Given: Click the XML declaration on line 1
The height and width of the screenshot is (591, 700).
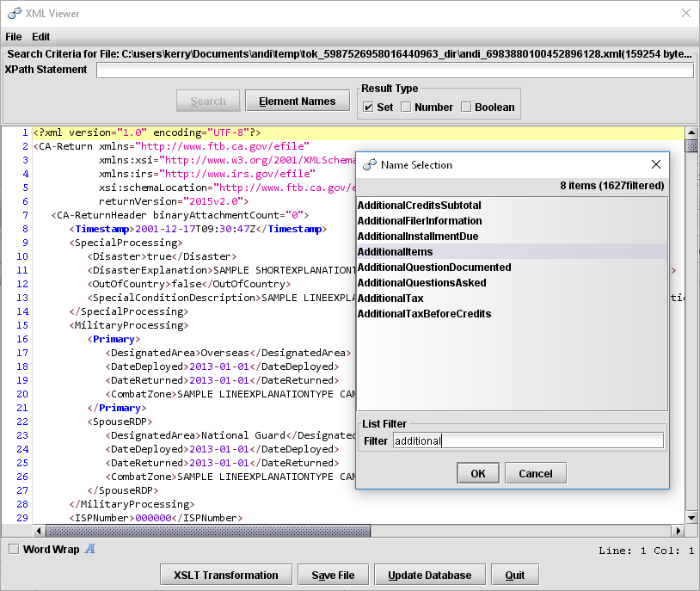Looking at the screenshot, I should pyautogui.click(x=147, y=132).
